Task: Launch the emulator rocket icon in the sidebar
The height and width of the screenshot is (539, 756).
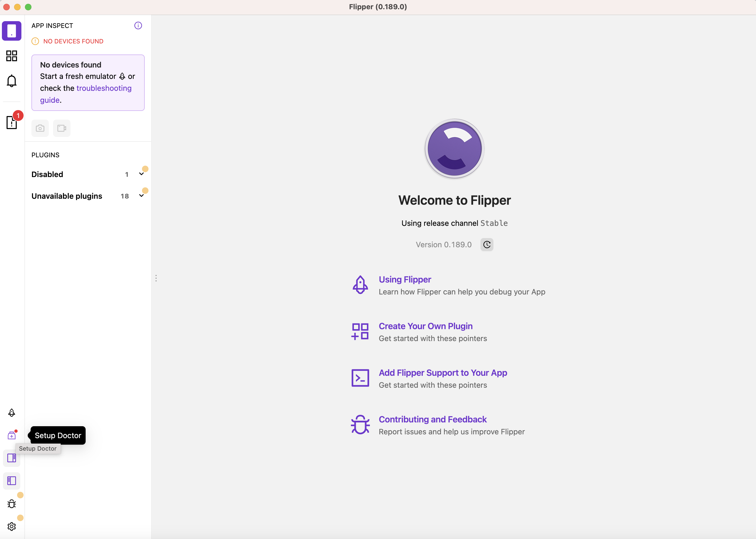Action: click(12, 413)
